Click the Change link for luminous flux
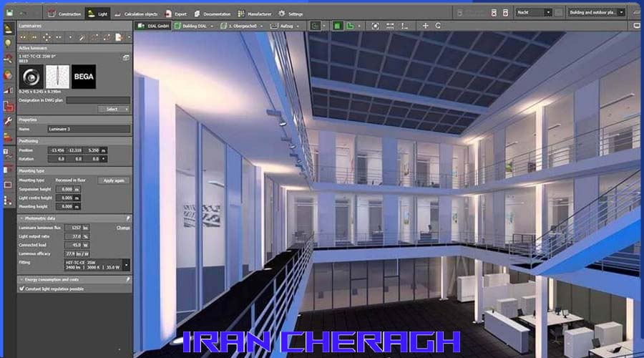Screen dimensions: 644x358 tap(123, 227)
